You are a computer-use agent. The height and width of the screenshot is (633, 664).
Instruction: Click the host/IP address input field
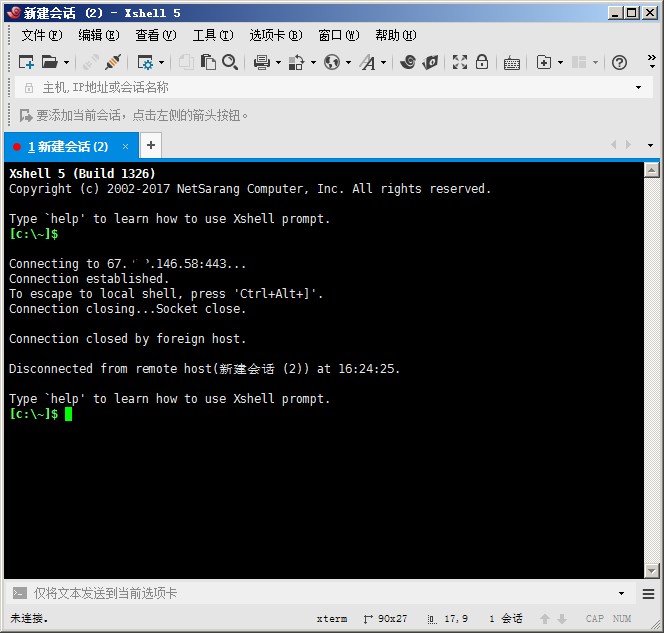click(335, 88)
